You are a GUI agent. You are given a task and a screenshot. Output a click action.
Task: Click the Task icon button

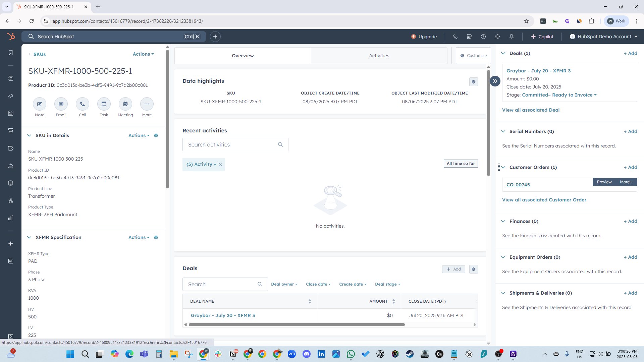[x=104, y=104]
